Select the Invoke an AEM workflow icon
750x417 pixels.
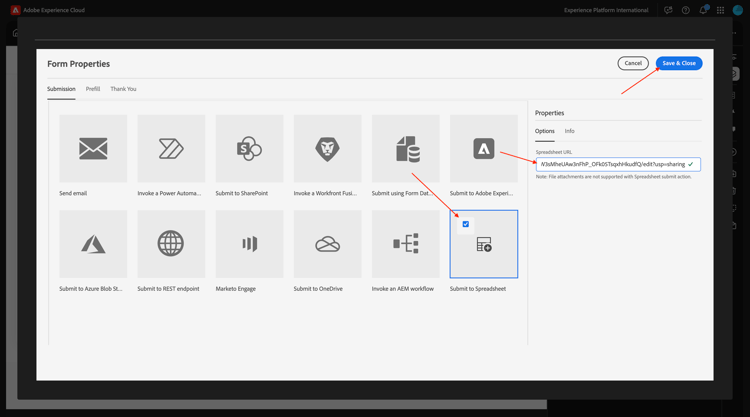(406, 244)
